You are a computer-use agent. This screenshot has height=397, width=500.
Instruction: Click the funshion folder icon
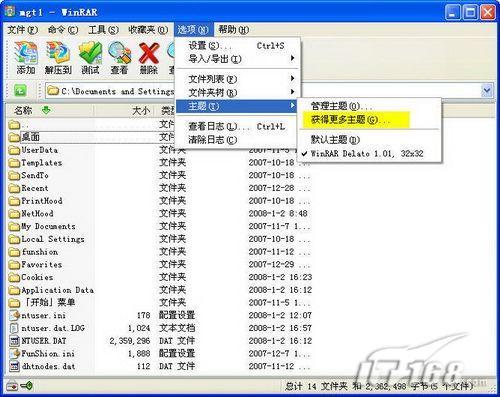click(x=14, y=252)
